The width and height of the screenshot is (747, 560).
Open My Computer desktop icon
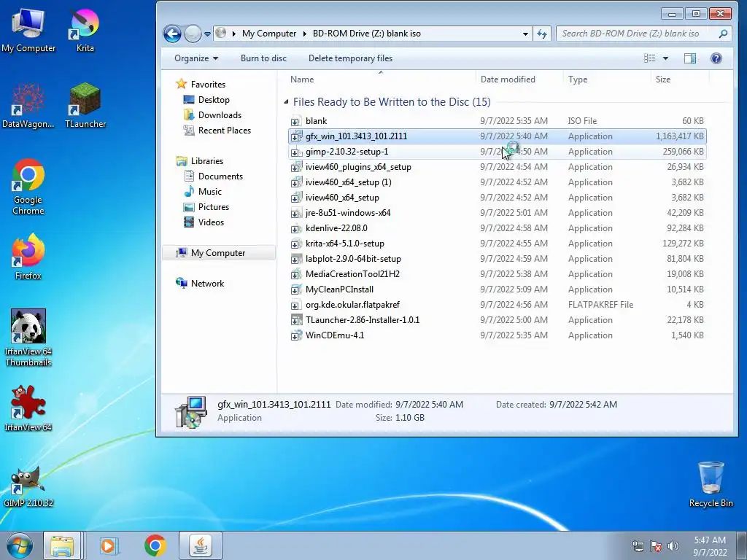pos(28,29)
